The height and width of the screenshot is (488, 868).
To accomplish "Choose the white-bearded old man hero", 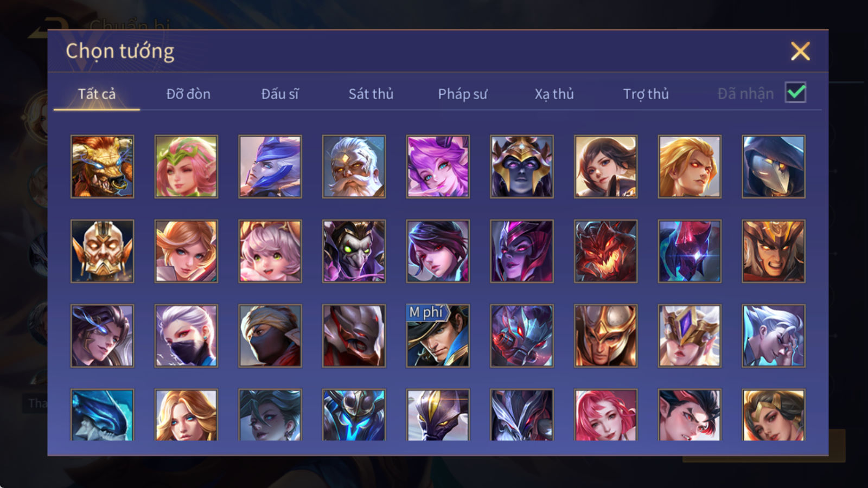I will [354, 166].
